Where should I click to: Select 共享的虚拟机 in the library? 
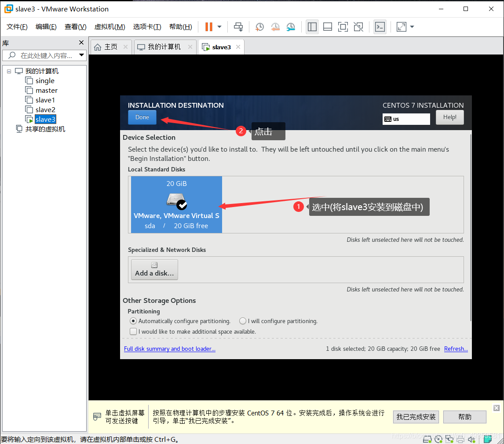pos(45,129)
